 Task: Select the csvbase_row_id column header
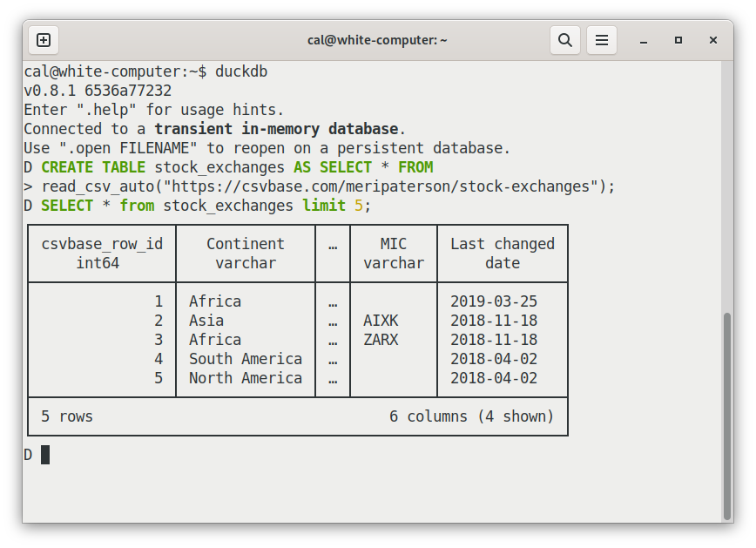point(102,244)
